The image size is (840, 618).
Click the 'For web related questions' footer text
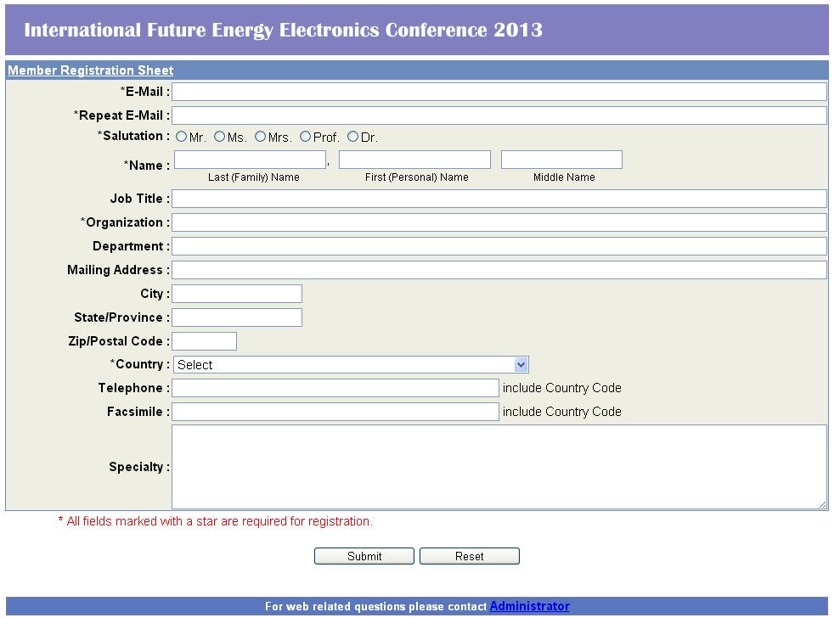(375, 606)
